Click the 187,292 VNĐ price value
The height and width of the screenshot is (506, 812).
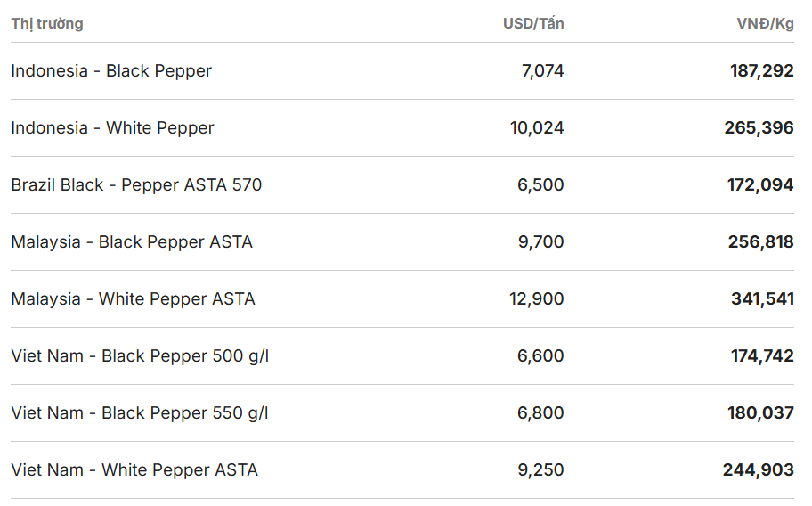(762, 71)
